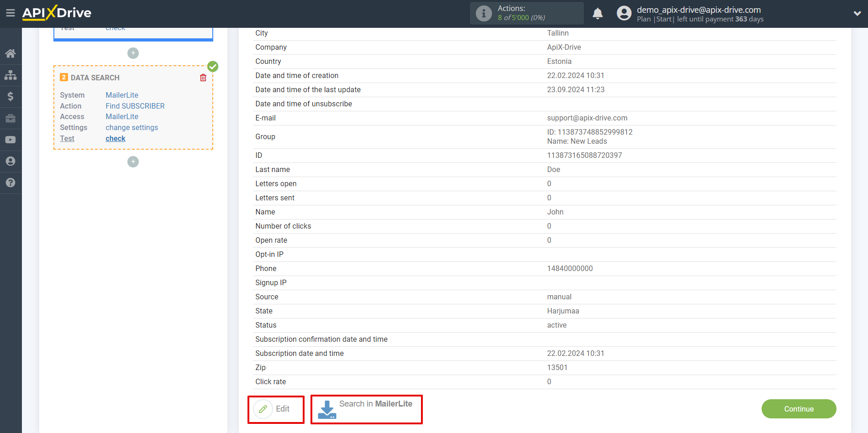The width and height of the screenshot is (868, 433).
Task: Click the Signup IP label
Action: click(271, 282)
